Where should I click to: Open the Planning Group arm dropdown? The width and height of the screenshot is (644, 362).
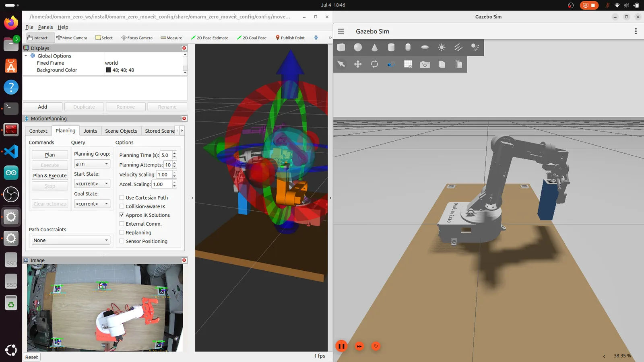92,164
